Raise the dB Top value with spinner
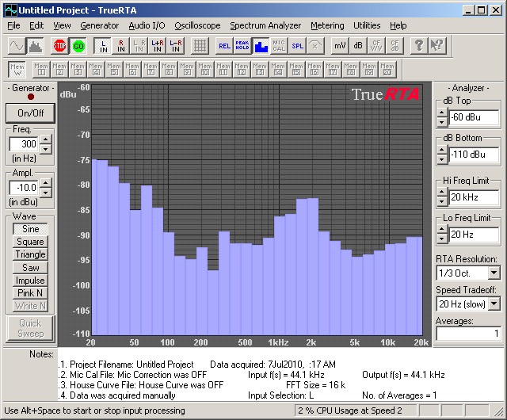 [441, 113]
